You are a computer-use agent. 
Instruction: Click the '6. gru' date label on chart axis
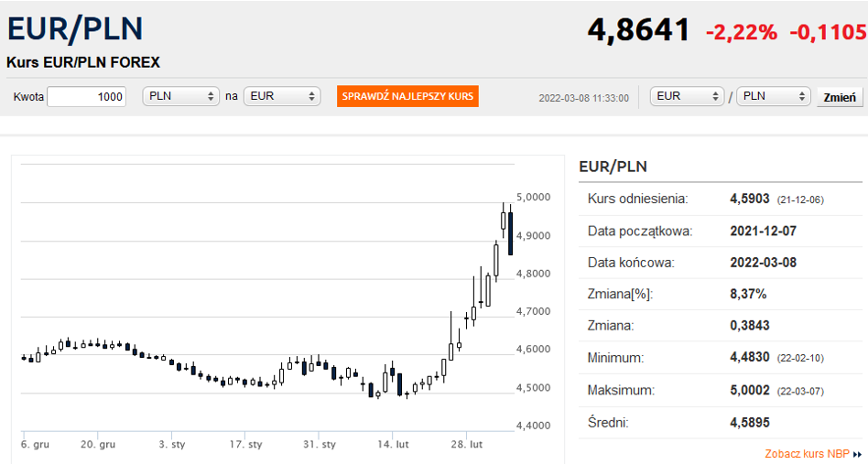pyautogui.click(x=35, y=445)
